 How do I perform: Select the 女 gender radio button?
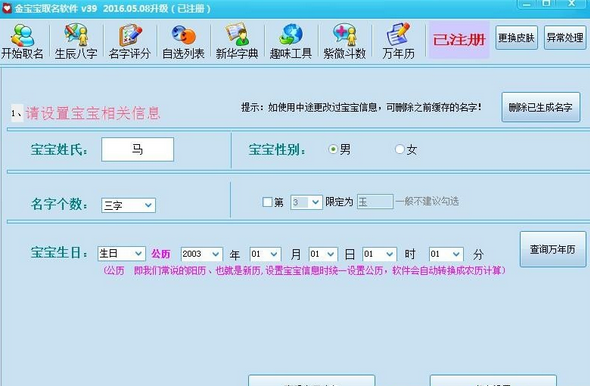[399, 149]
